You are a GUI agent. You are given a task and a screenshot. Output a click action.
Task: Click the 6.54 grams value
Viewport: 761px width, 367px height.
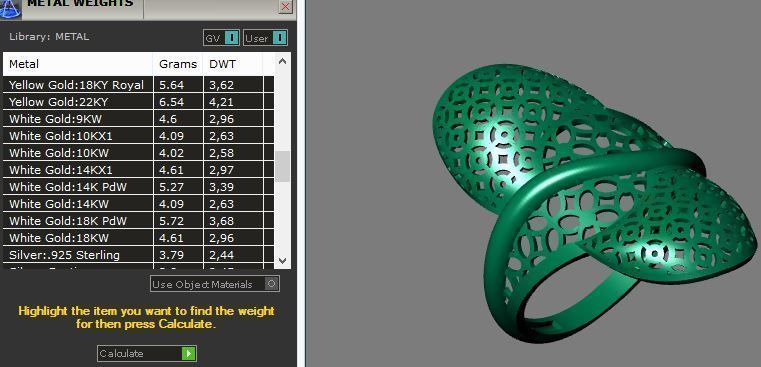(x=171, y=102)
